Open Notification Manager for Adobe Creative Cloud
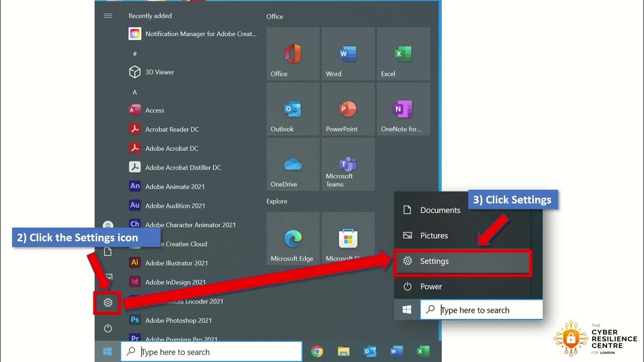Screen dimensions: 644x362 (x=193, y=34)
